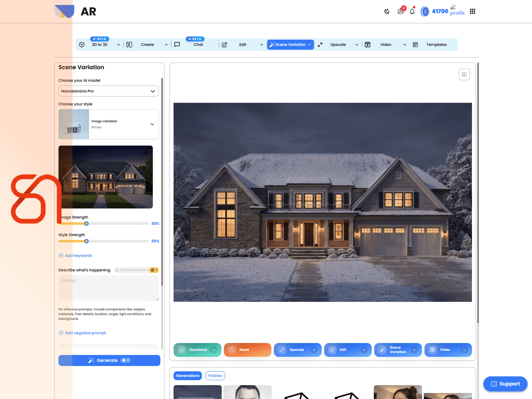The image size is (532, 399).
Task: Click the Image Strength slider handle
Action: point(87,224)
